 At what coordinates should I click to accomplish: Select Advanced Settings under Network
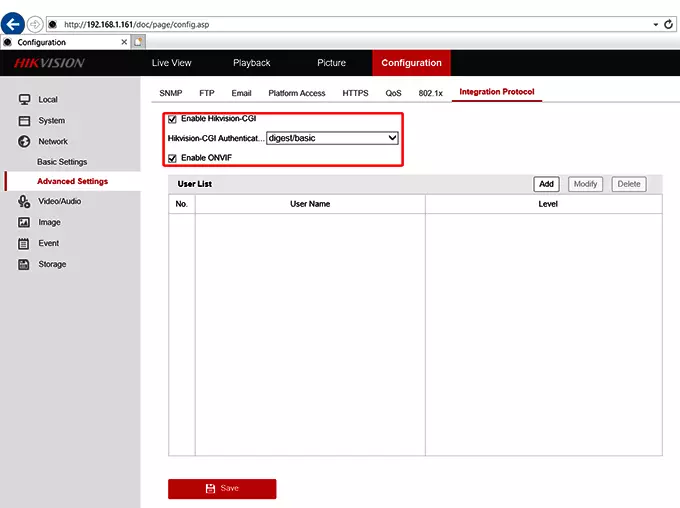coord(72,181)
